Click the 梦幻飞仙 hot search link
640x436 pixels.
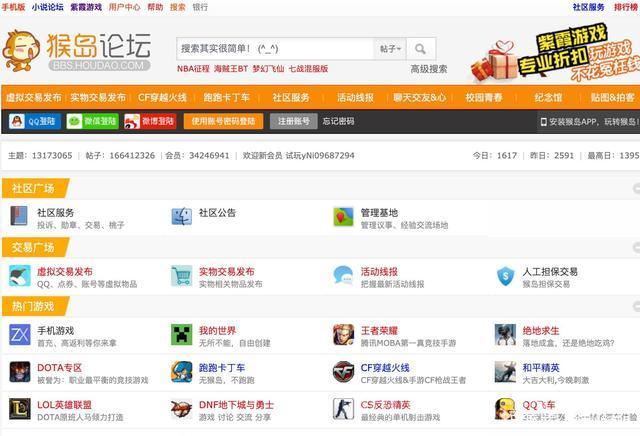click(268, 69)
